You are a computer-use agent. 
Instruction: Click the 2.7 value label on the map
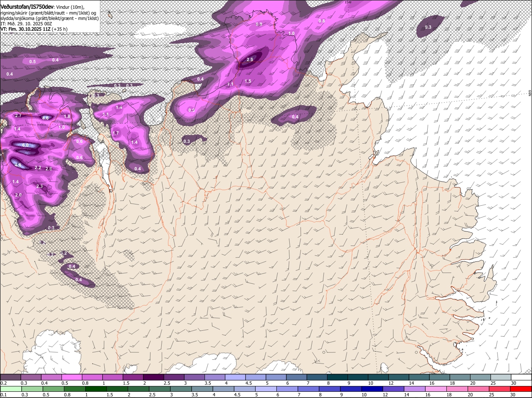point(18,116)
